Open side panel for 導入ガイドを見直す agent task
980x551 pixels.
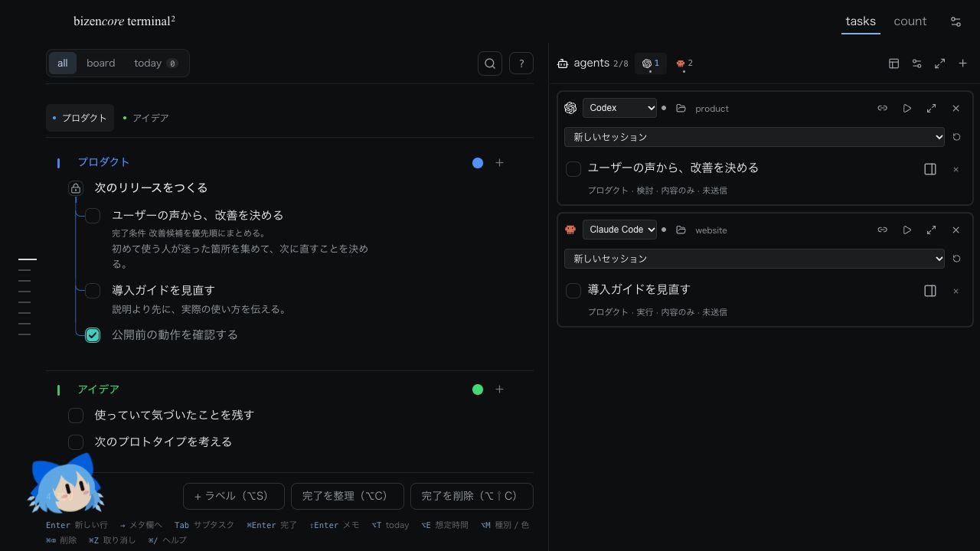point(930,291)
